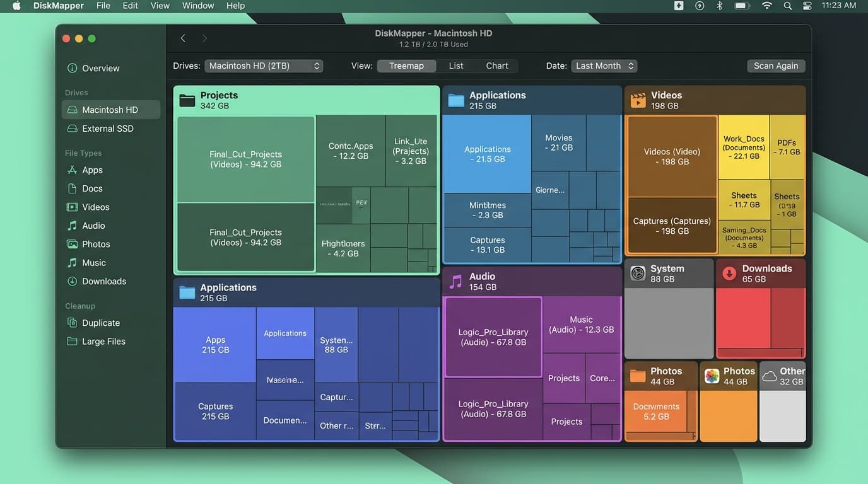
Task: Click the sidebar Photos file type icon
Action: [x=73, y=244]
